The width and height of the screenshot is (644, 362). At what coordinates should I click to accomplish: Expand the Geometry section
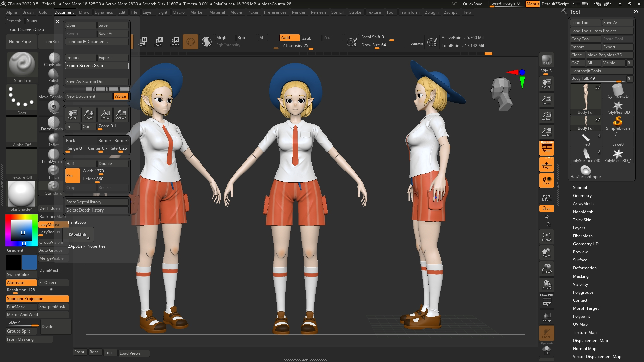click(x=582, y=196)
